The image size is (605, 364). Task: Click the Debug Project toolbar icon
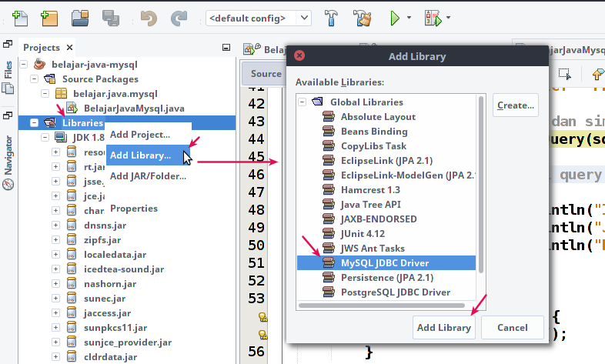(x=433, y=18)
